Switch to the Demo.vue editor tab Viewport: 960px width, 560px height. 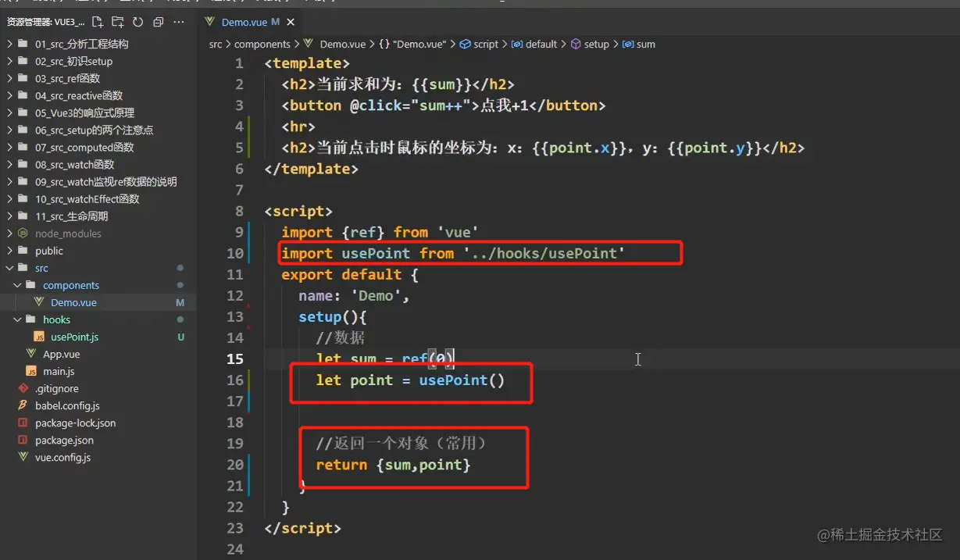[250, 23]
